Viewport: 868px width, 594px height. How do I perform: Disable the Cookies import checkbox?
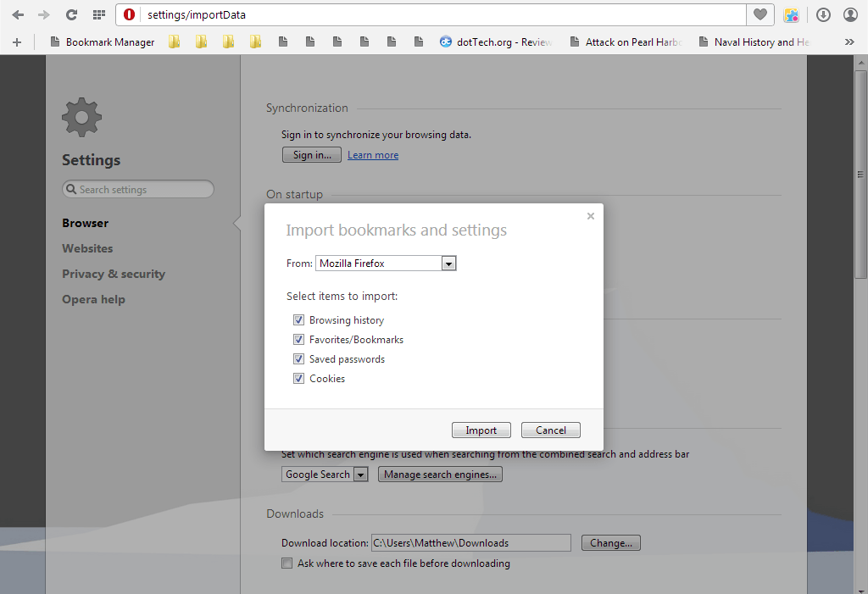(x=298, y=378)
